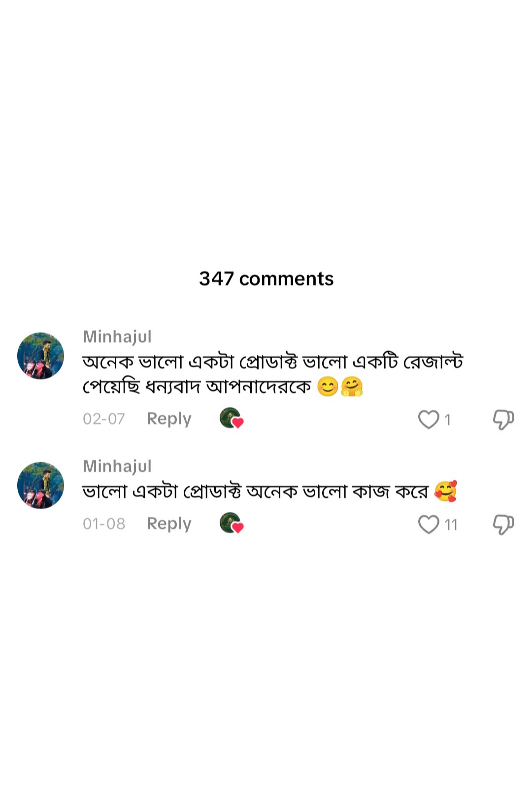The image size is (532, 798).
Task: Dislike the comment dated 01-08
Action: 503,524
